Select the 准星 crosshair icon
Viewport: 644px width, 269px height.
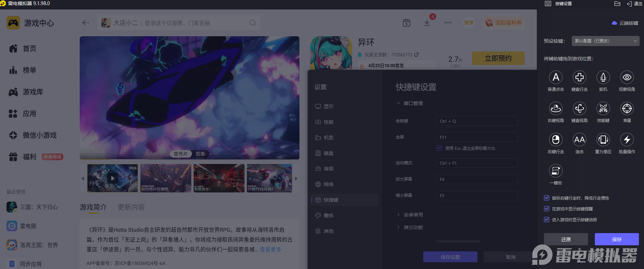click(627, 108)
